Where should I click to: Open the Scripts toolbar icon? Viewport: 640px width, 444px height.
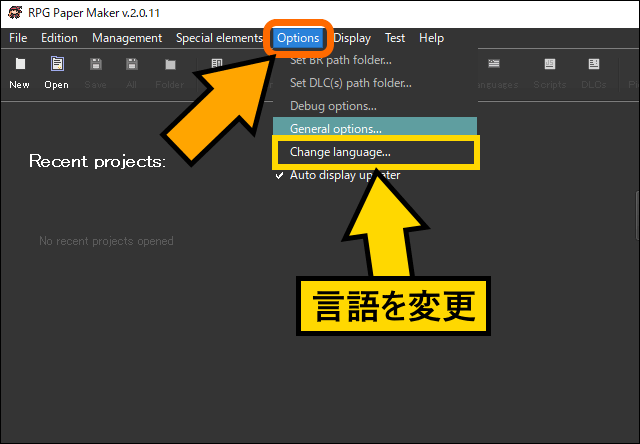[549, 71]
